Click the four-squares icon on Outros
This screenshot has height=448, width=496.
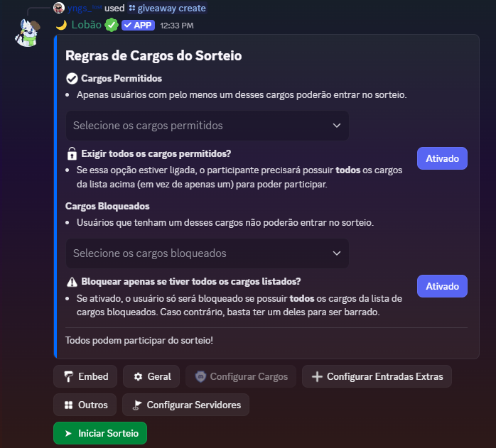(69, 405)
